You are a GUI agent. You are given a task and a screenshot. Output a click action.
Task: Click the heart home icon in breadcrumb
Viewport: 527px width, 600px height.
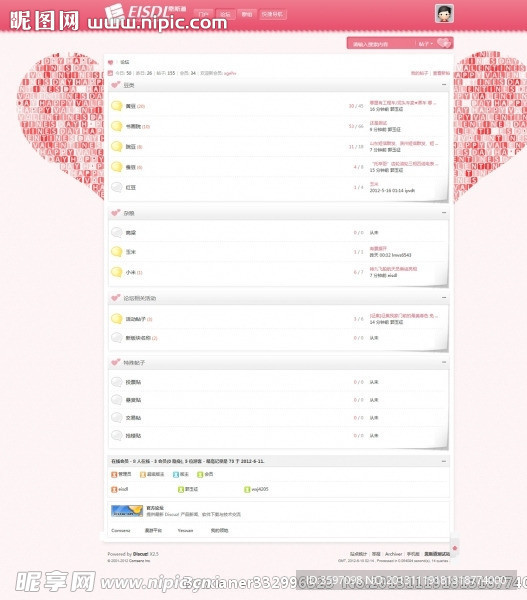(x=111, y=62)
